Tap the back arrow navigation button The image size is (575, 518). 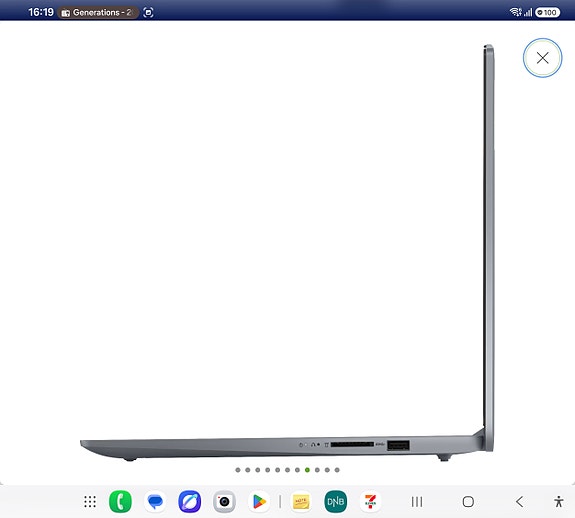(x=519, y=502)
